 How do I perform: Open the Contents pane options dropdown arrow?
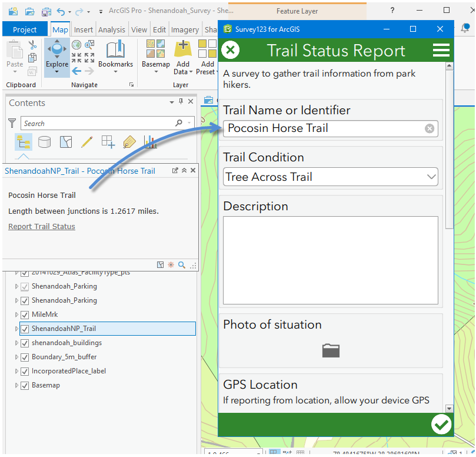(172, 102)
